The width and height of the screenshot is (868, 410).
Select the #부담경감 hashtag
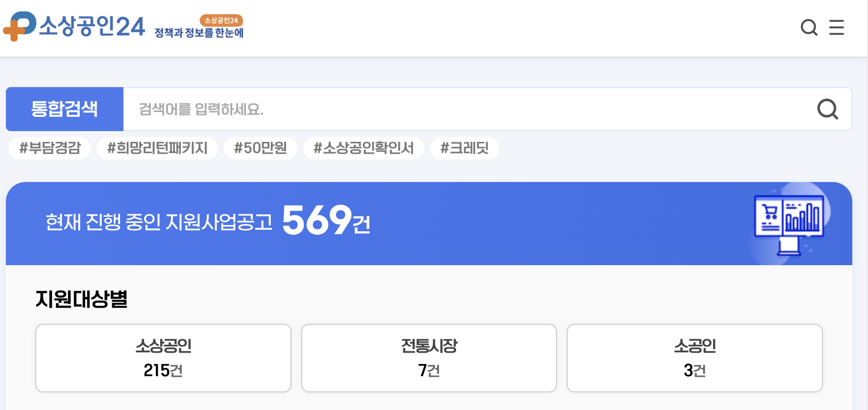(49, 148)
